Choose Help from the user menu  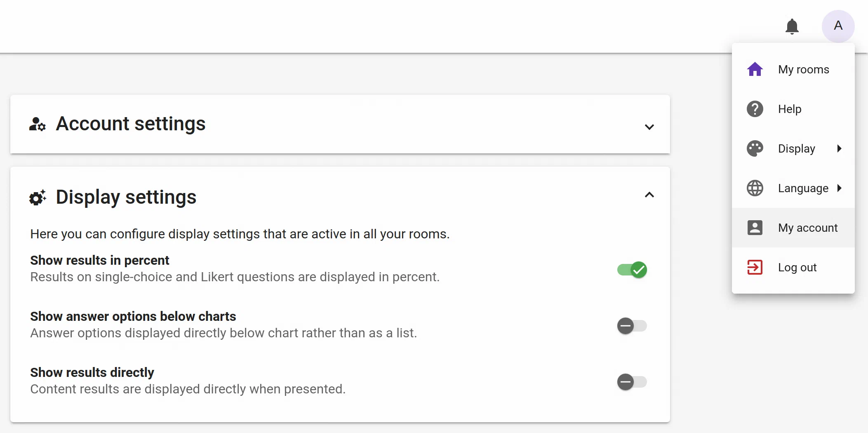(x=789, y=109)
